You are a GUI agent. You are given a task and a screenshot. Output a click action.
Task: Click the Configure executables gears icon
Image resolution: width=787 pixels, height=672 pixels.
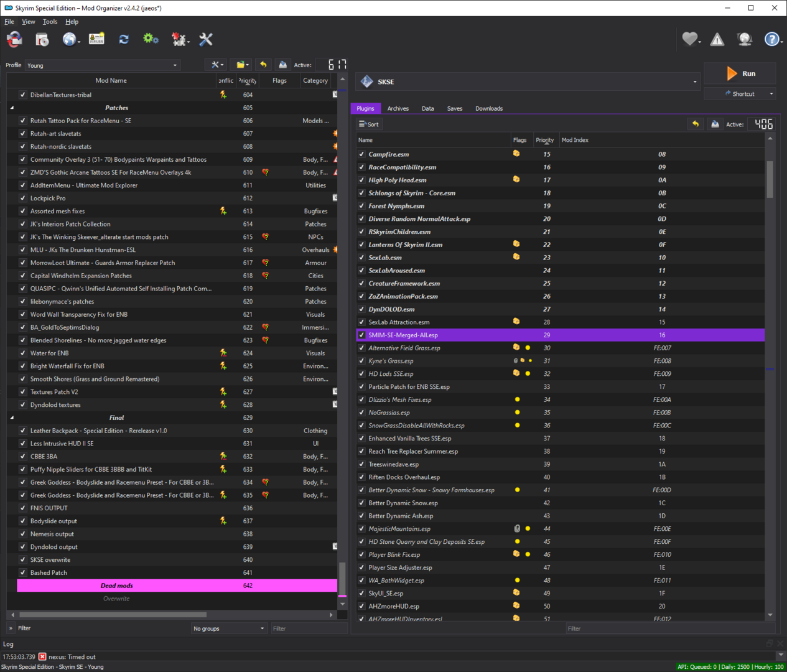pyautogui.click(x=151, y=39)
